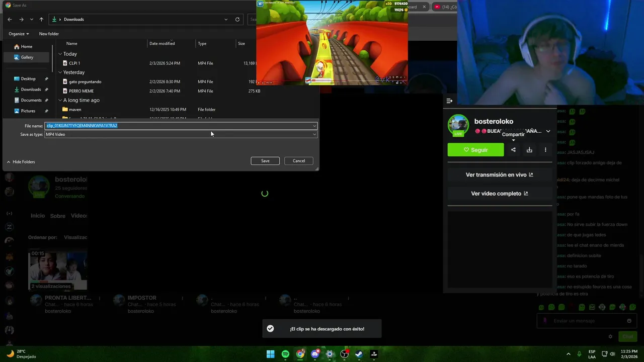Open the chat settings gear icon
The image size is (644, 362).
[610, 336]
